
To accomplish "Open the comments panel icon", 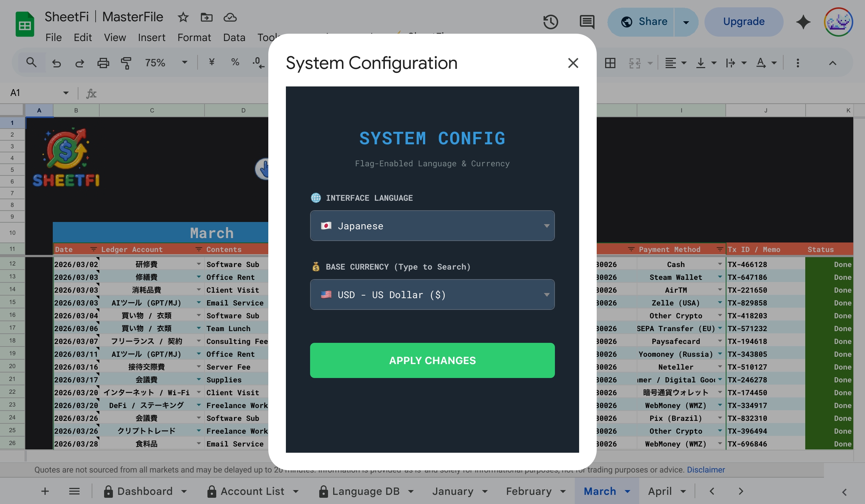I will (587, 22).
